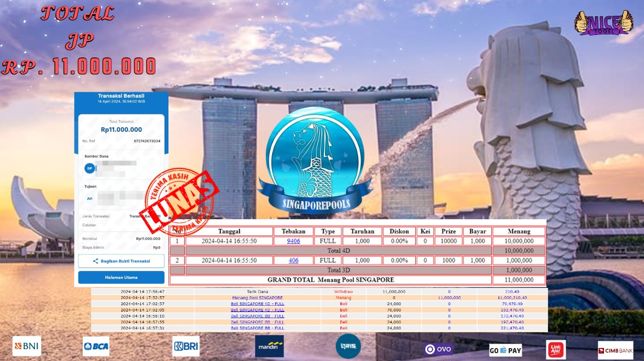
Task: Select the OVO payment logo
Action: [x=438, y=349]
